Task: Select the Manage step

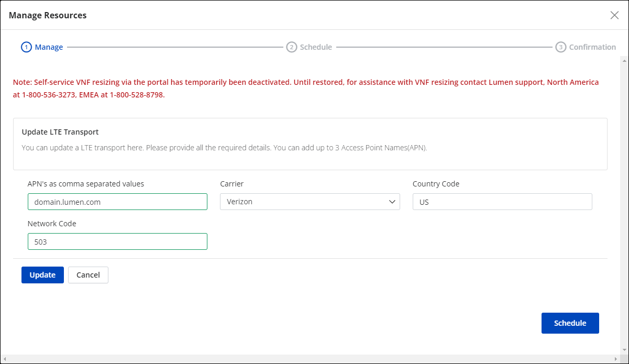Action: pyautogui.click(x=42, y=47)
